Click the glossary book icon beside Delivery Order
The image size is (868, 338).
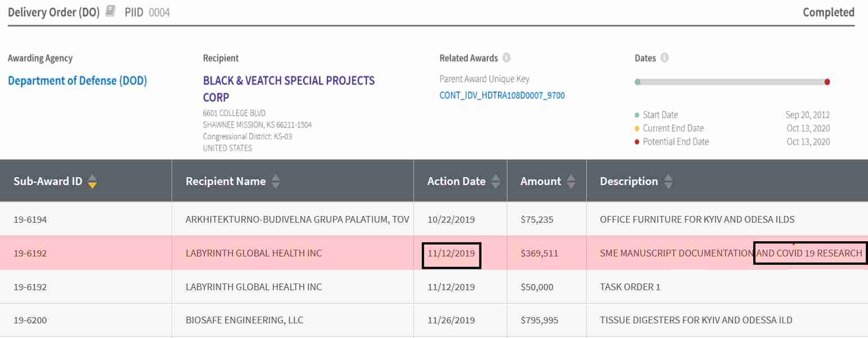tap(110, 11)
